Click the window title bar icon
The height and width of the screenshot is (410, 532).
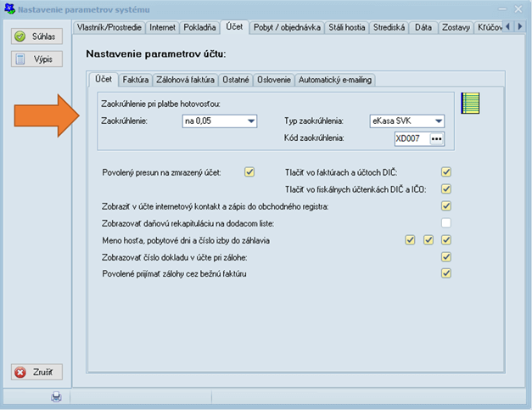point(9,8)
